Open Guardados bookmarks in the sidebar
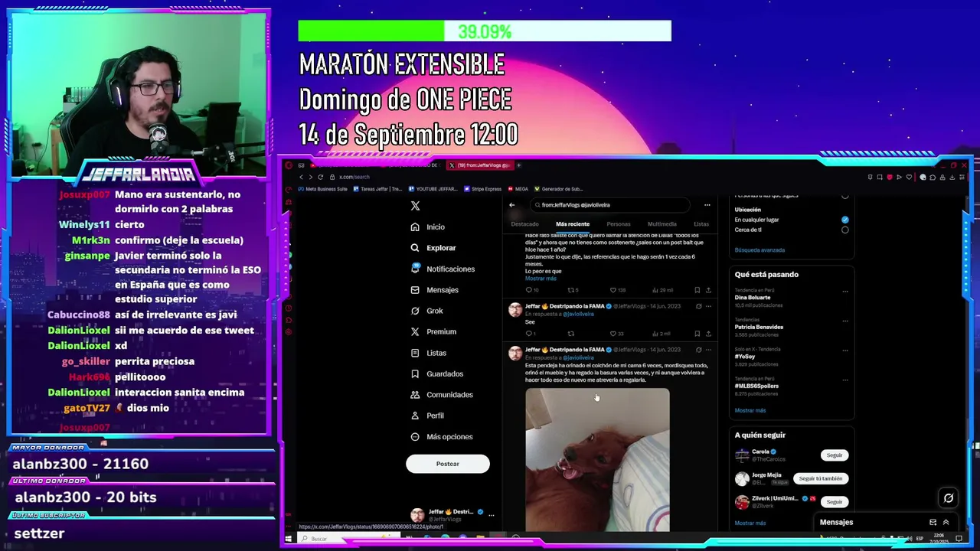 coord(436,374)
